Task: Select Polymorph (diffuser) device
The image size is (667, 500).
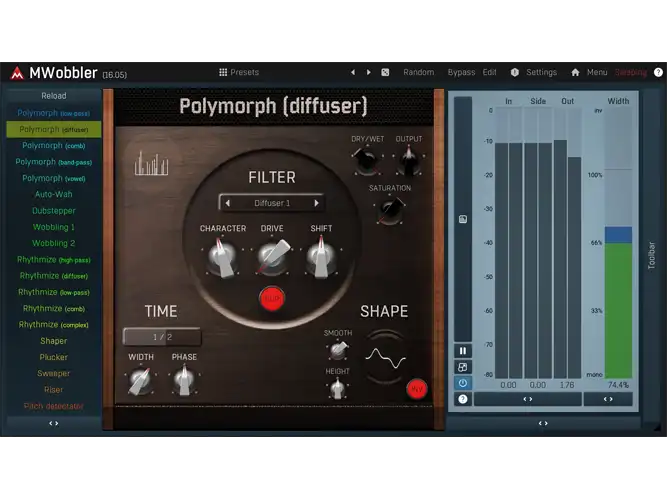Action: tap(54, 129)
